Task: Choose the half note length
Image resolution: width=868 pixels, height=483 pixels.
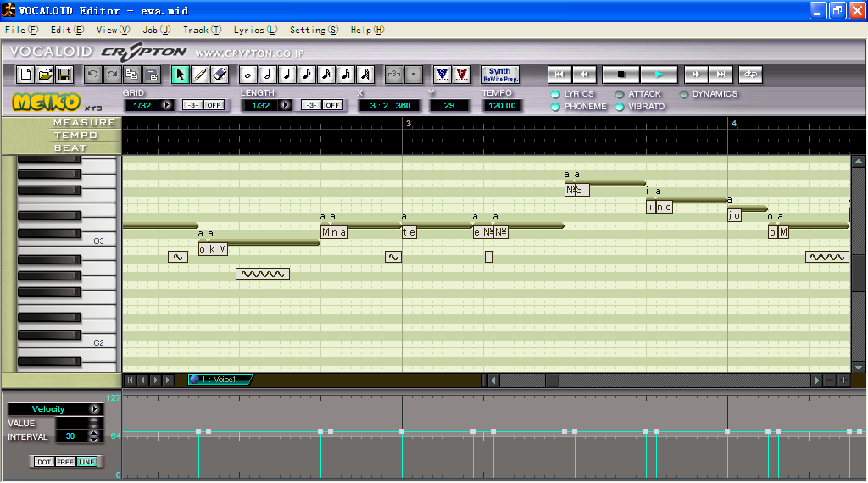Action: (x=267, y=74)
